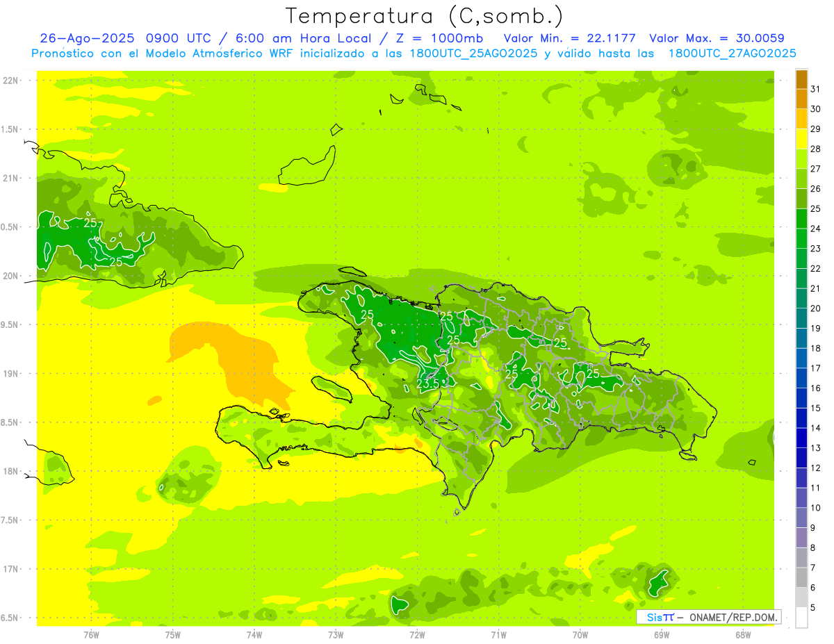This screenshot has height=644, width=834.
Task: Select 'Valor Min. = 22.1177' text
Action: [x=570, y=38]
